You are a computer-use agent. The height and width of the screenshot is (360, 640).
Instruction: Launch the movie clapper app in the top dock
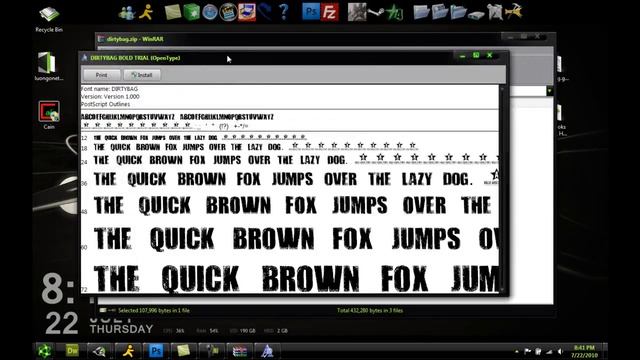pyautogui.click(x=228, y=12)
